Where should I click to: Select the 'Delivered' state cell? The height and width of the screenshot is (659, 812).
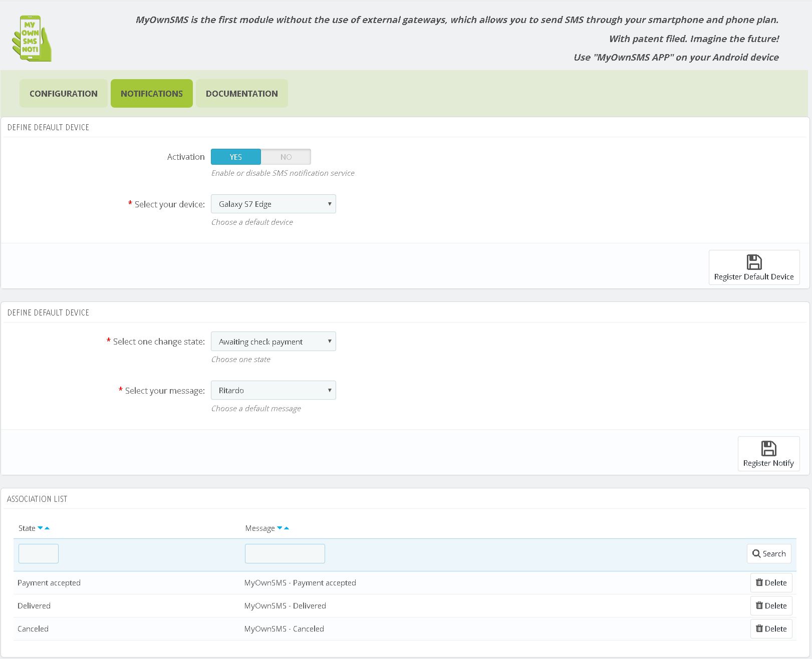[34, 605]
